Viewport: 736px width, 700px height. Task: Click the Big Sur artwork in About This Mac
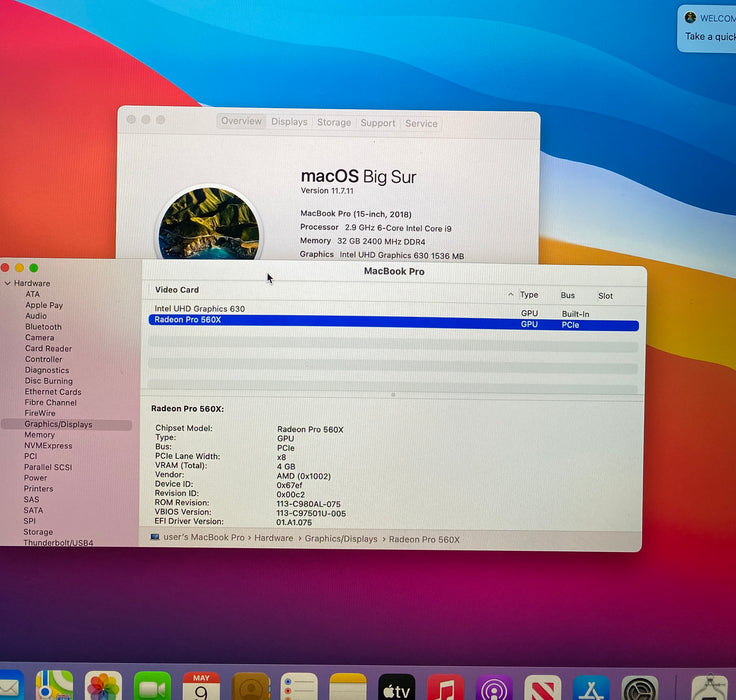[x=209, y=223]
